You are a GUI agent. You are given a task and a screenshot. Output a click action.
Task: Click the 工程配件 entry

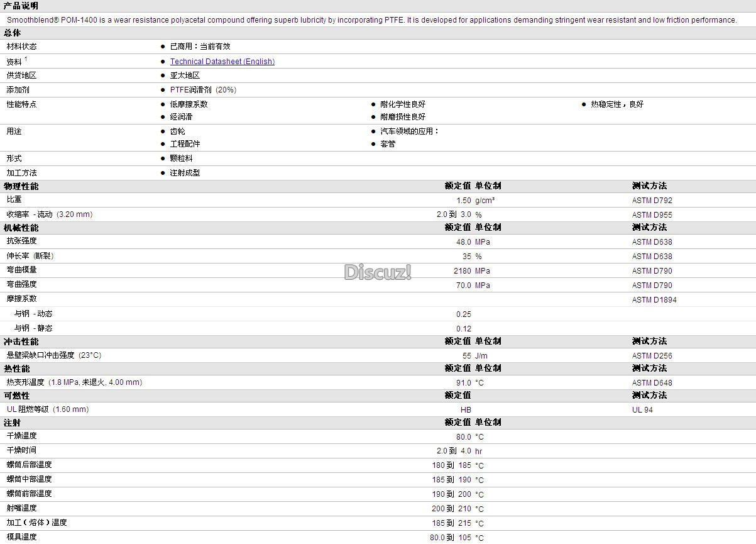coord(185,144)
